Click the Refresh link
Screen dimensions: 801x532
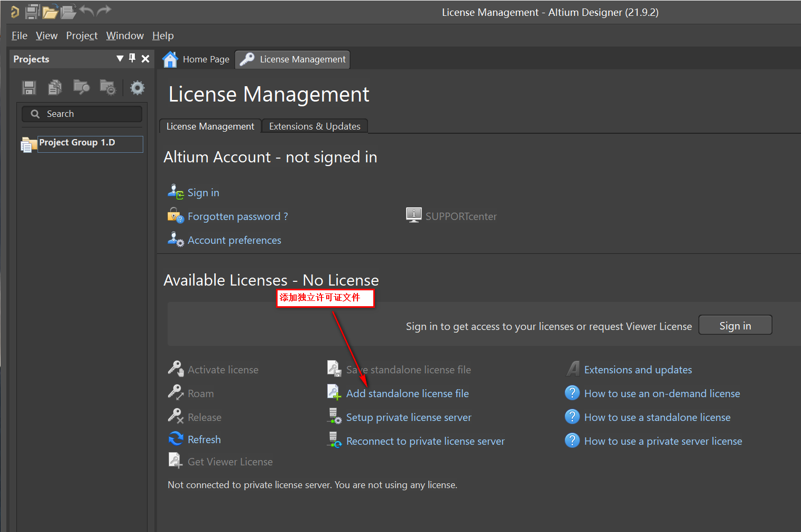(x=204, y=439)
